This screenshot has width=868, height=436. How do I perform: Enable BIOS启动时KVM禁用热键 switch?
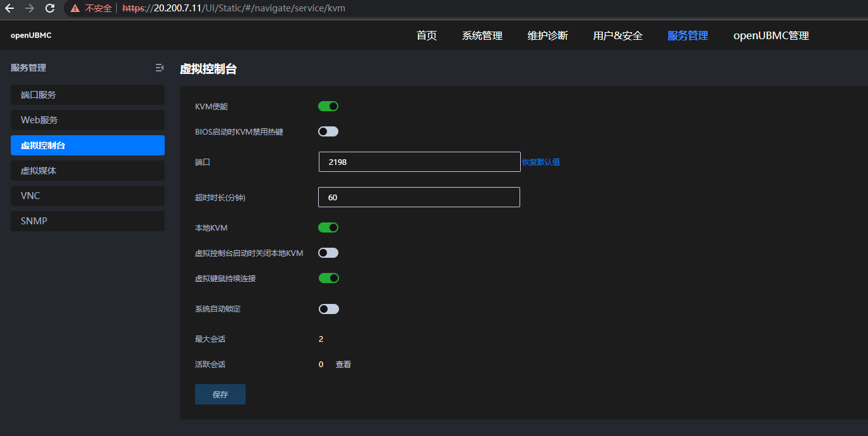328,131
